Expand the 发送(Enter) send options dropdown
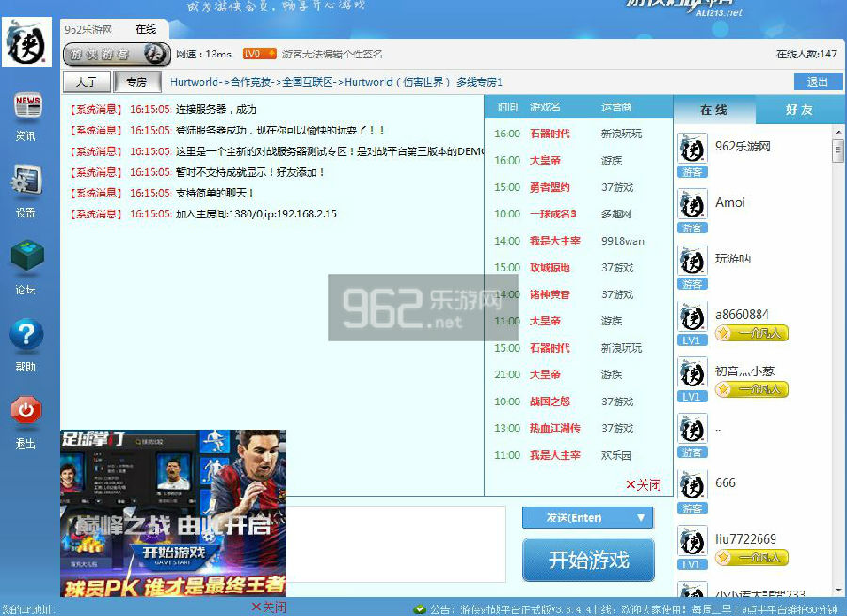847x616 pixels. click(642, 518)
